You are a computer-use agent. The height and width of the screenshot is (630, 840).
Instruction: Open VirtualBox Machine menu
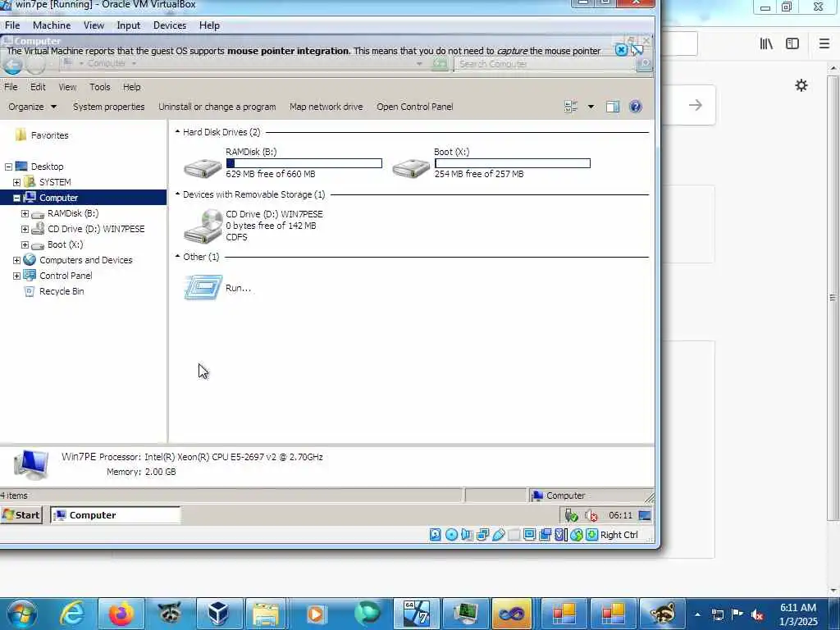point(52,25)
